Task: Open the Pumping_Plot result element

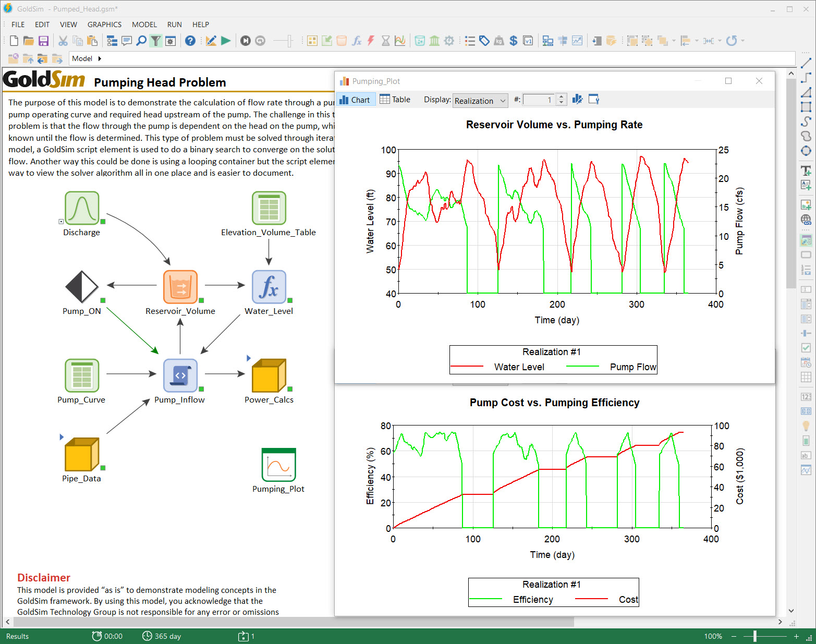Action: (x=278, y=465)
